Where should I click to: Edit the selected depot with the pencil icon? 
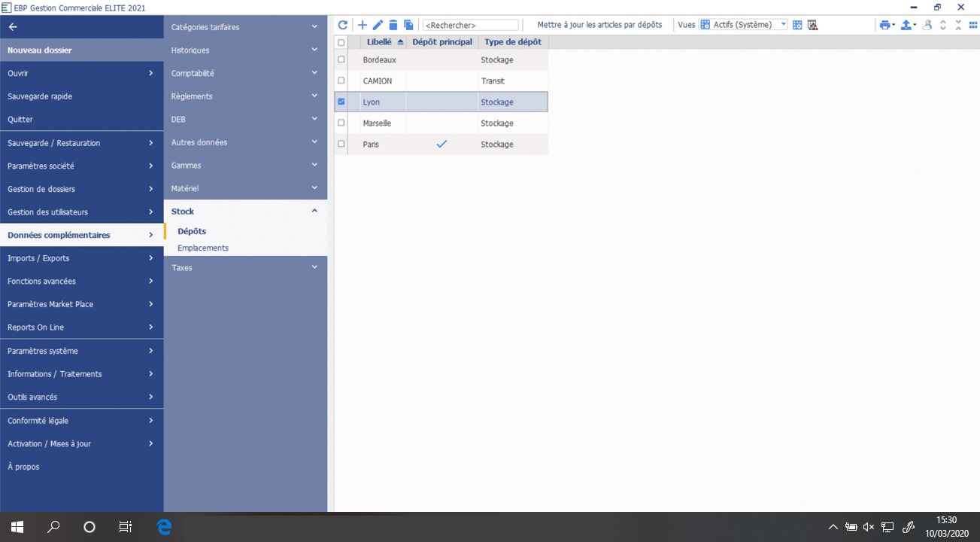click(378, 25)
